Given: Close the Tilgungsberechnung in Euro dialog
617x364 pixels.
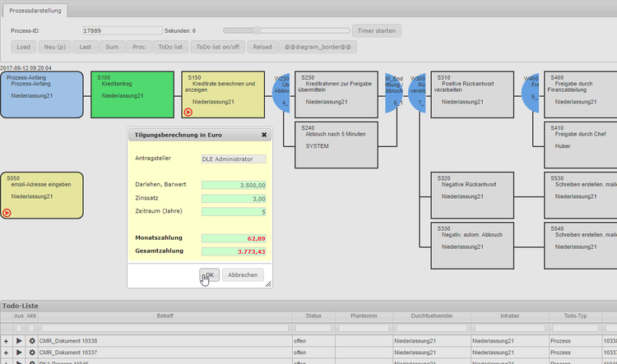Looking at the screenshot, I should (x=264, y=134).
